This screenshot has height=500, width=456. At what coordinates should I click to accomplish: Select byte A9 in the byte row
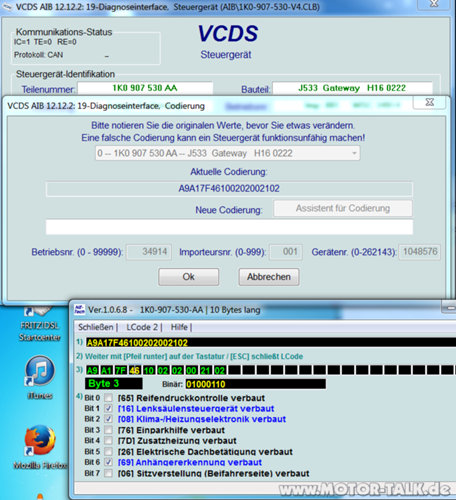[92, 370]
